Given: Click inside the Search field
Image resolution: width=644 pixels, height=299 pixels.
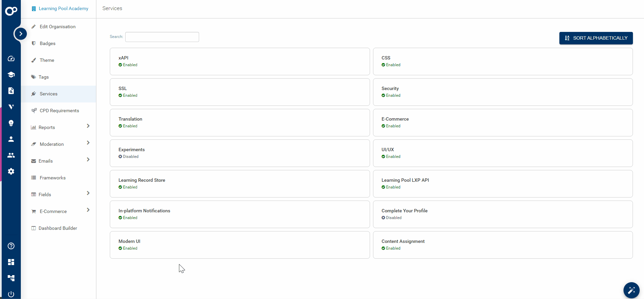Looking at the screenshot, I should [x=162, y=37].
